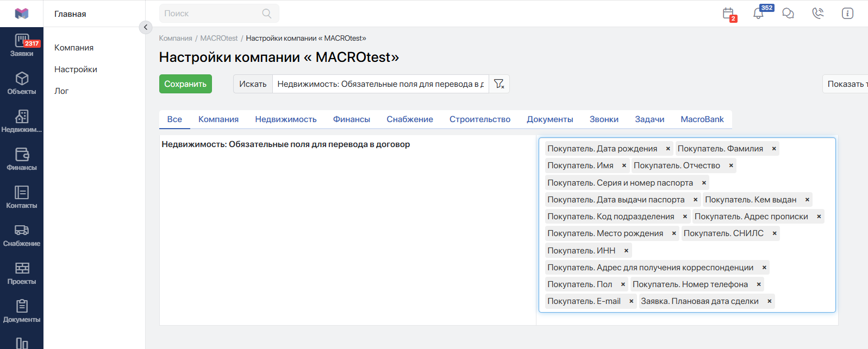
Task: Open notifications bell showing 352
Action: click(759, 14)
